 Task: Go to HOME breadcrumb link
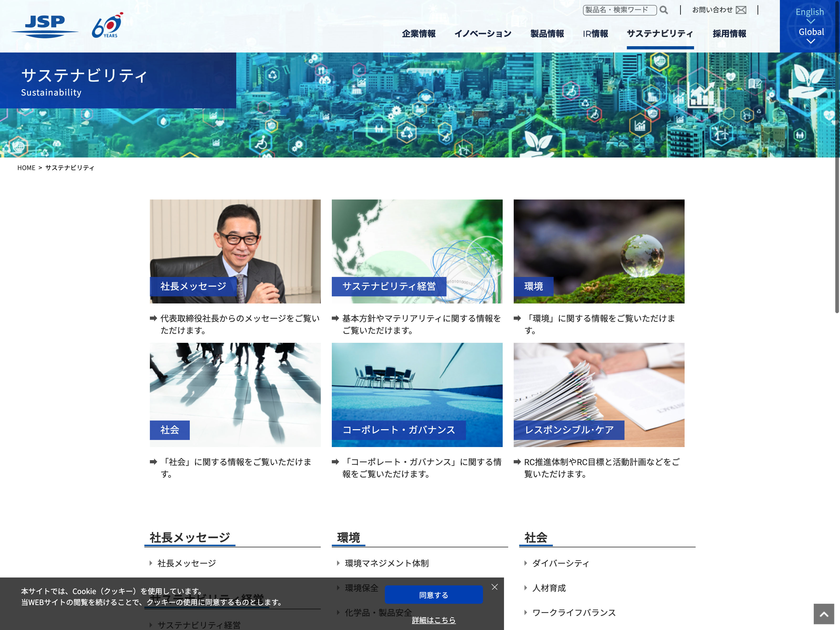[x=26, y=168]
